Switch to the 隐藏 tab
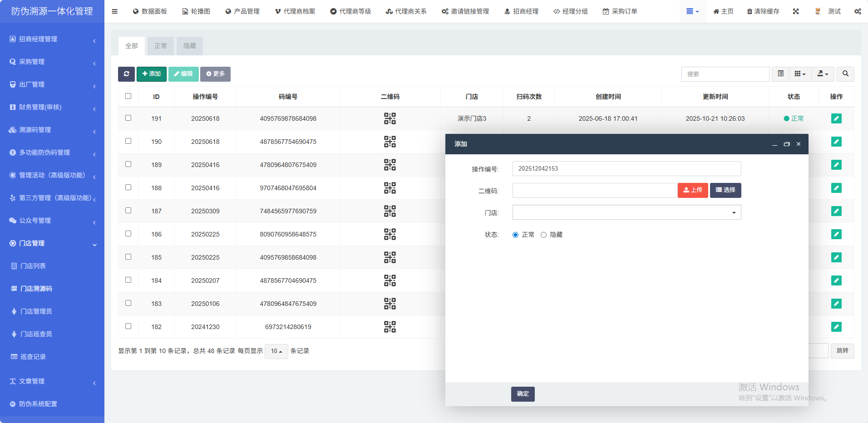 point(189,46)
